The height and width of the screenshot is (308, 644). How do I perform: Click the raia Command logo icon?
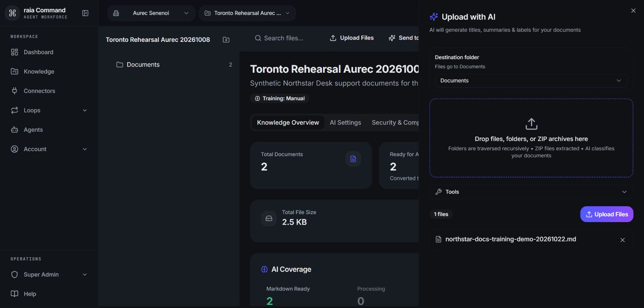(x=12, y=13)
